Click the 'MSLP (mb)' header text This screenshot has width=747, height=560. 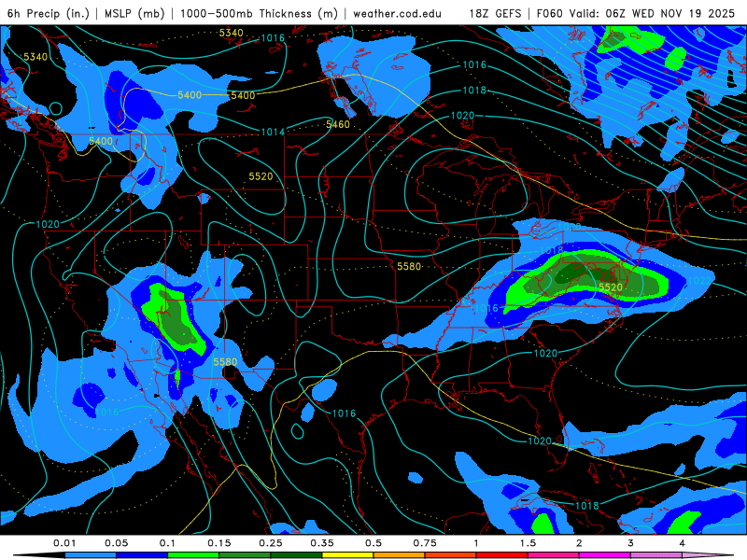(x=134, y=13)
